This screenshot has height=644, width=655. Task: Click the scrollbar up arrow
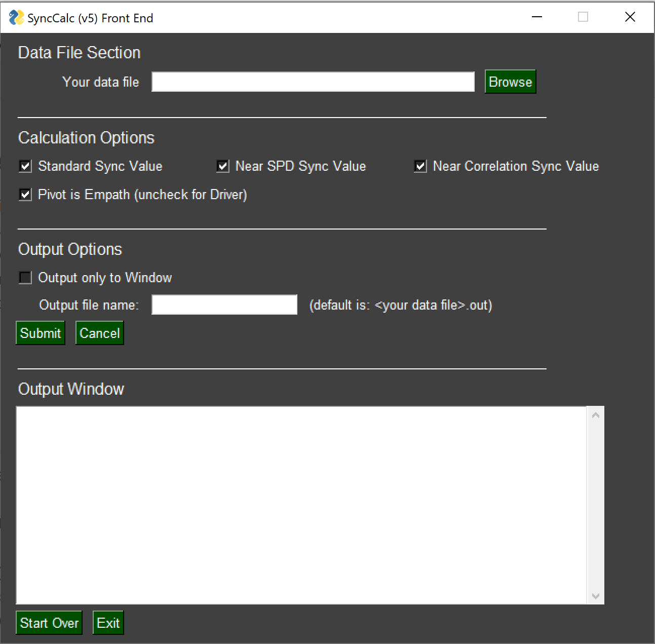click(x=596, y=413)
